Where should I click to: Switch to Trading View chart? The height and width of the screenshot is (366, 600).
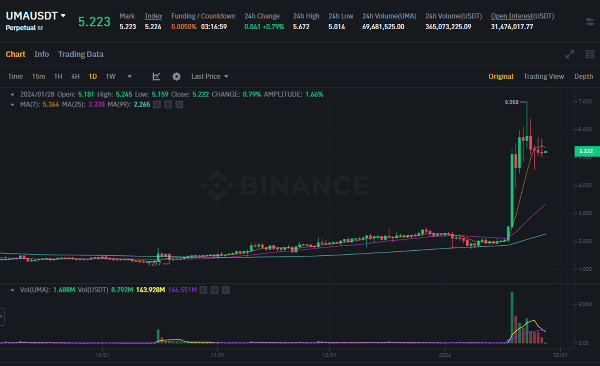tap(544, 77)
